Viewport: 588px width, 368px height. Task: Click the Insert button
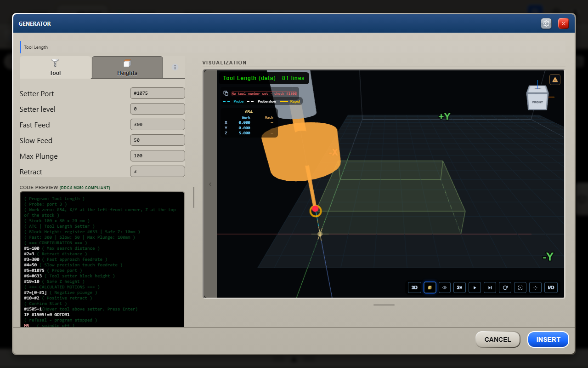coord(548,339)
